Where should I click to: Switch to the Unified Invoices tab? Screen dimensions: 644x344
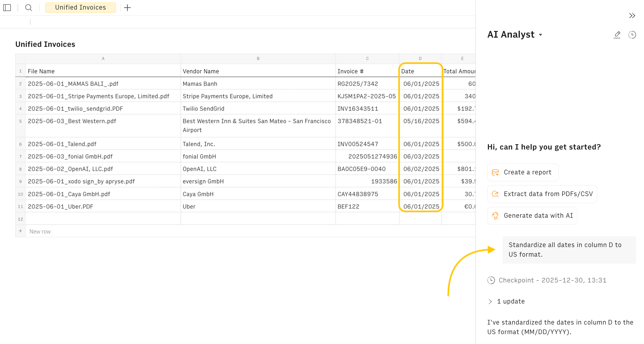(80, 7)
